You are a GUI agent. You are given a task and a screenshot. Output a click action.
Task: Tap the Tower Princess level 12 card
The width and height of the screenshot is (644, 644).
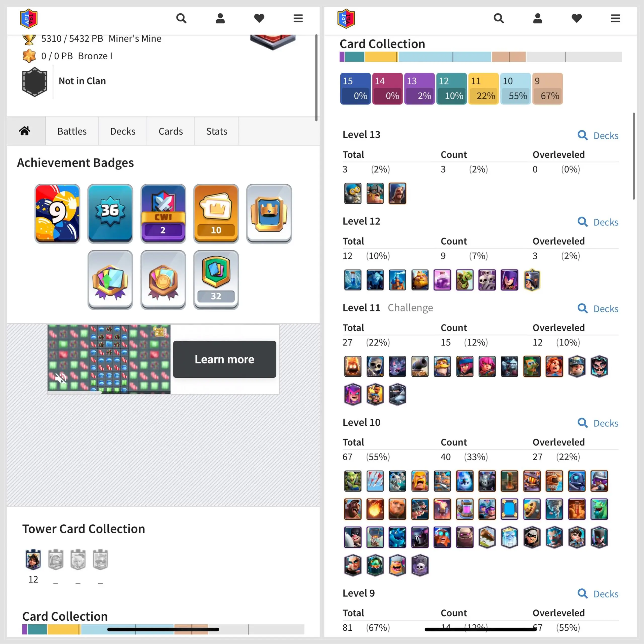coord(33,559)
